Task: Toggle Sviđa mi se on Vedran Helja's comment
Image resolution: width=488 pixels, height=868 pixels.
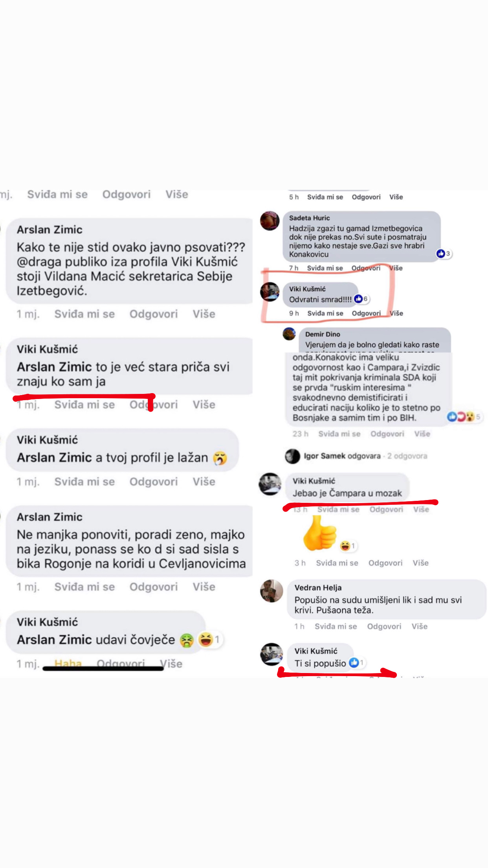Action: pyautogui.click(x=336, y=626)
